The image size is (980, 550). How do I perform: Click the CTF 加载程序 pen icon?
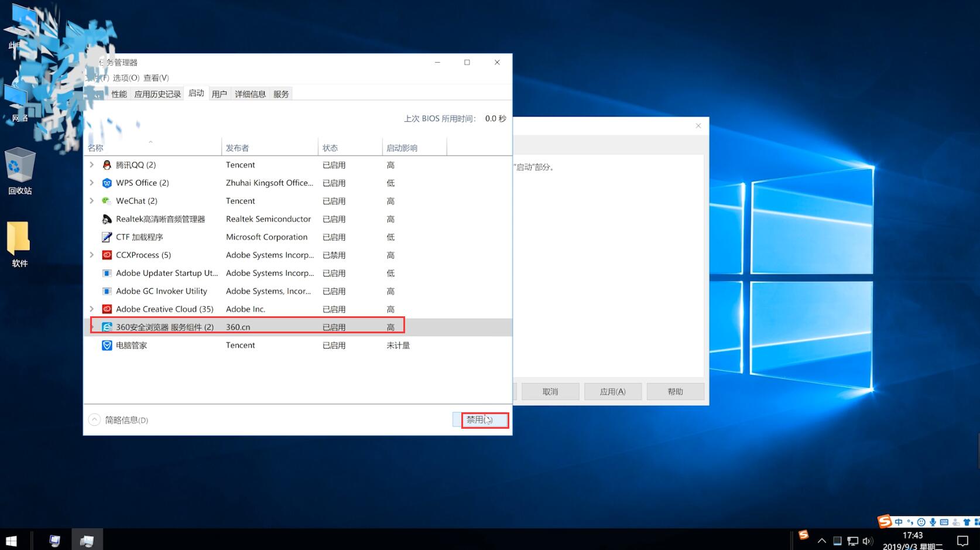pyautogui.click(x=107, y=237)
